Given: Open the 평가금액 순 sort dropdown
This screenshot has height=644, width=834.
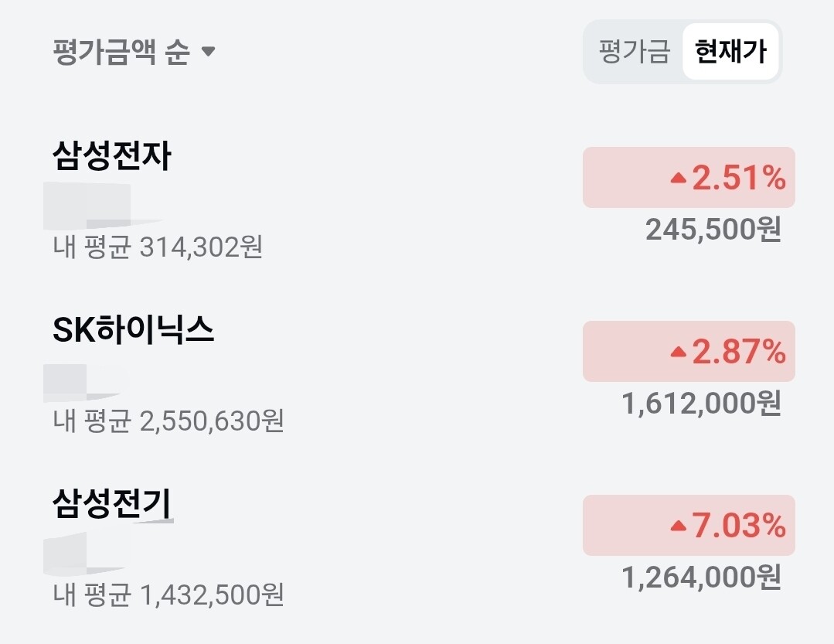Looking at the screenshot, I should (x=134, y=52).
